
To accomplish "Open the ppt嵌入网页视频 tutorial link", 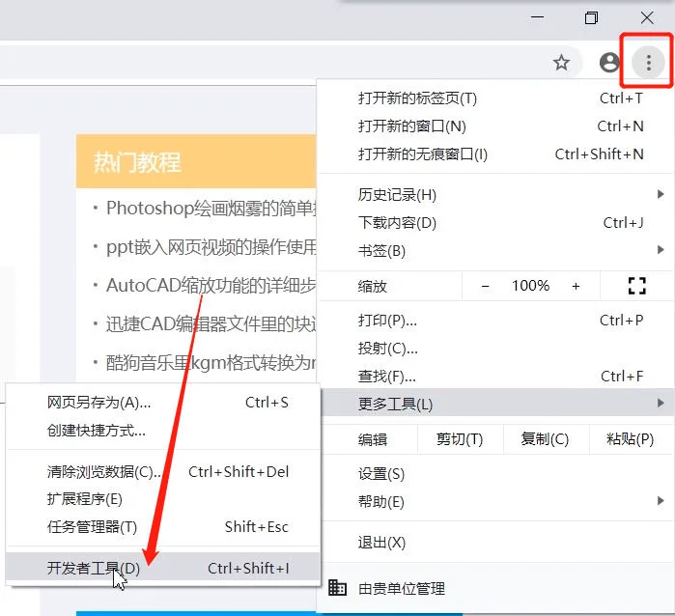I will point(211,247).
